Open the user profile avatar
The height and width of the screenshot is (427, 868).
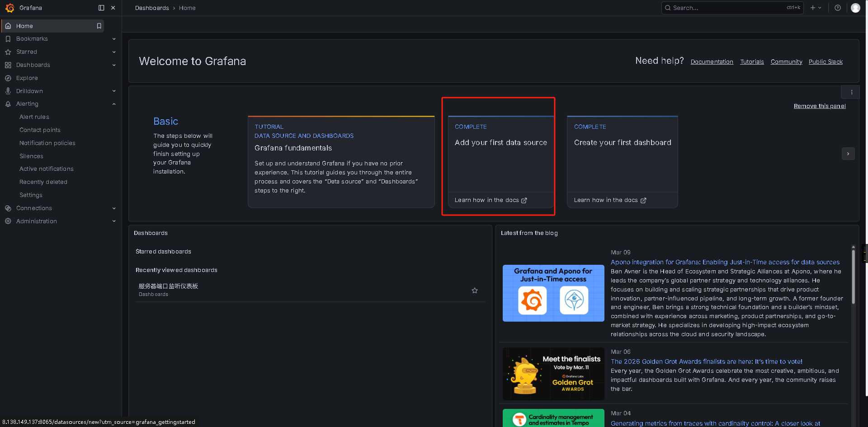tap(855, 8)
